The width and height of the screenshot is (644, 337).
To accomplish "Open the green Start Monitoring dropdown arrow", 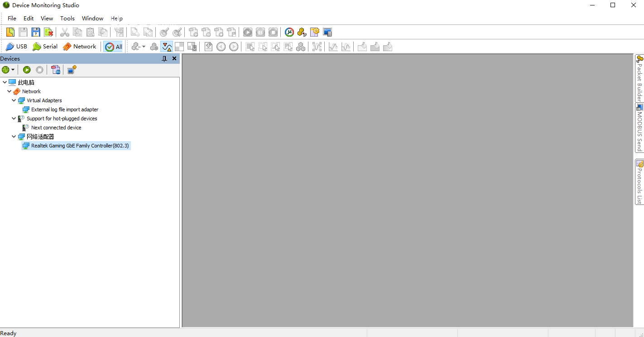I will click(13, 70).
